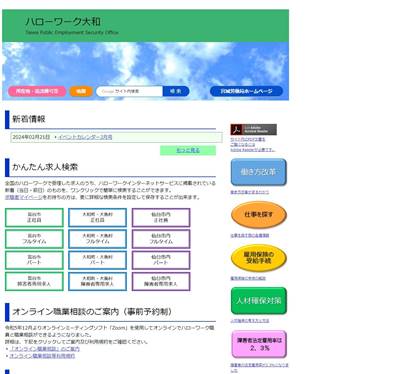
Task: Click the かんたん求人検索 section heading
Action: 45,167
